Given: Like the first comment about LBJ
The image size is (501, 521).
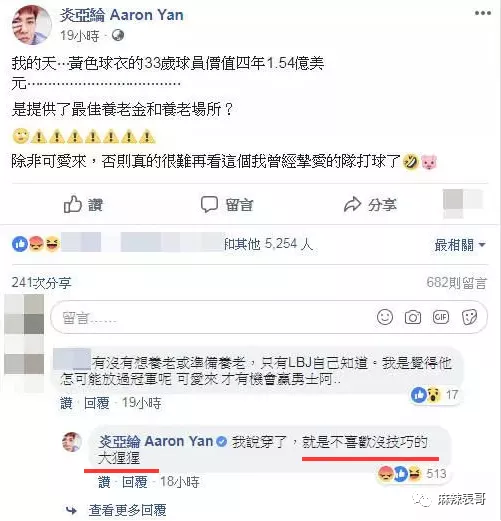Looking at the screenshot, I should pos(66,403).
